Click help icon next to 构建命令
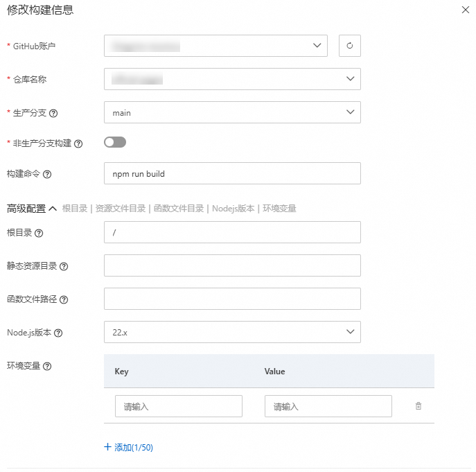This screenshot has height=472, width=476. (x=48, y=174)
